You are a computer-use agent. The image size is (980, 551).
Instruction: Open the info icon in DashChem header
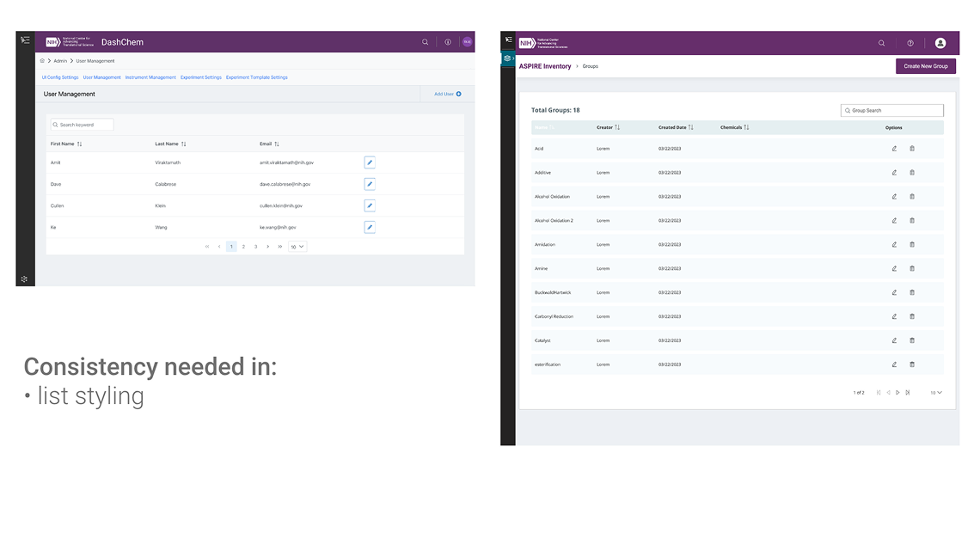pyautogui.click(x=447, y=41)
